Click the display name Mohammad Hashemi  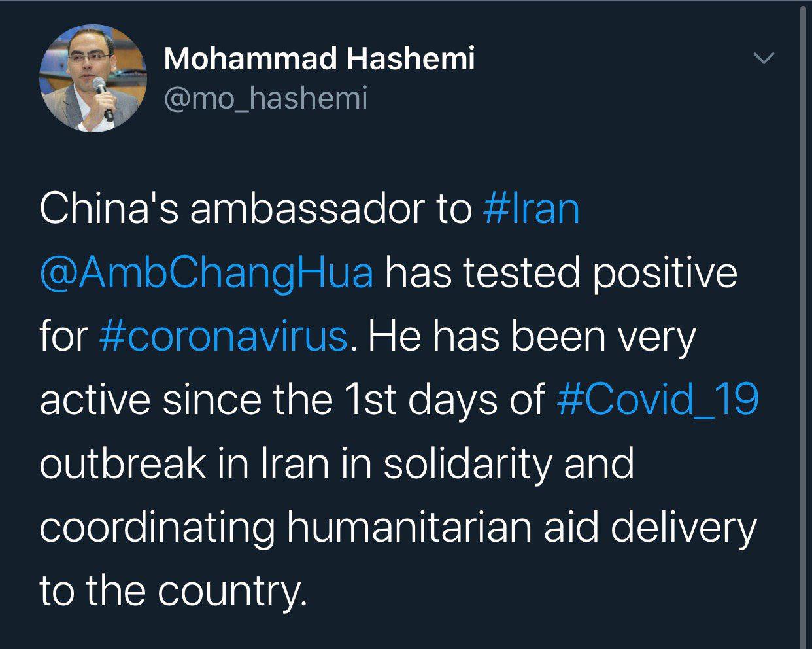319,60
